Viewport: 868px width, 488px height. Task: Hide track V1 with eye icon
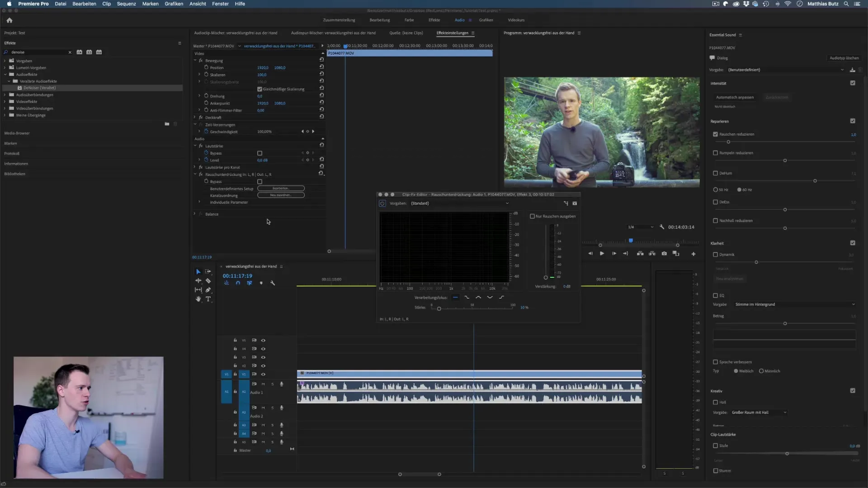263,374
